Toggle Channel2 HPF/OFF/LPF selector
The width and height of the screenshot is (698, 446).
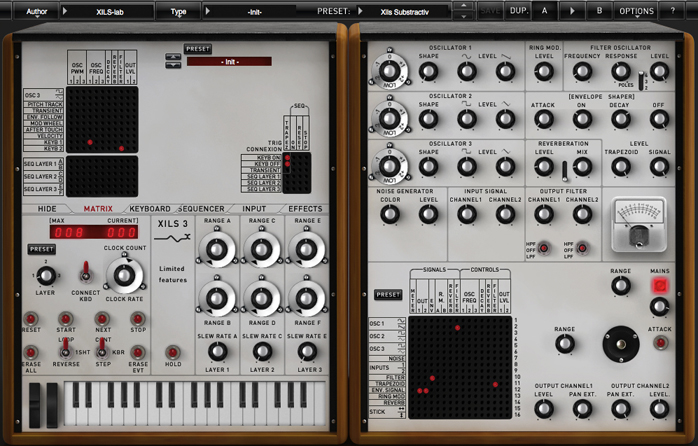tap(582, 248)
